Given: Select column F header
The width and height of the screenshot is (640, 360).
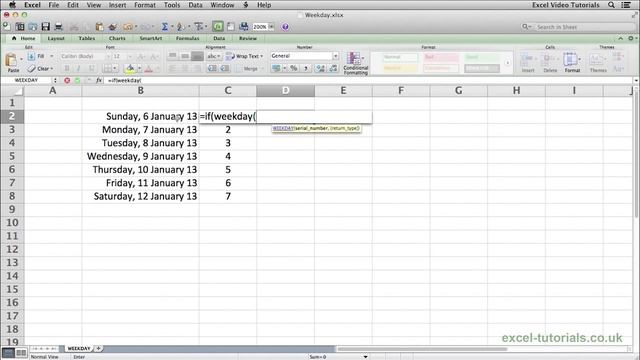Looking at the screenshot, I should 401,91.
